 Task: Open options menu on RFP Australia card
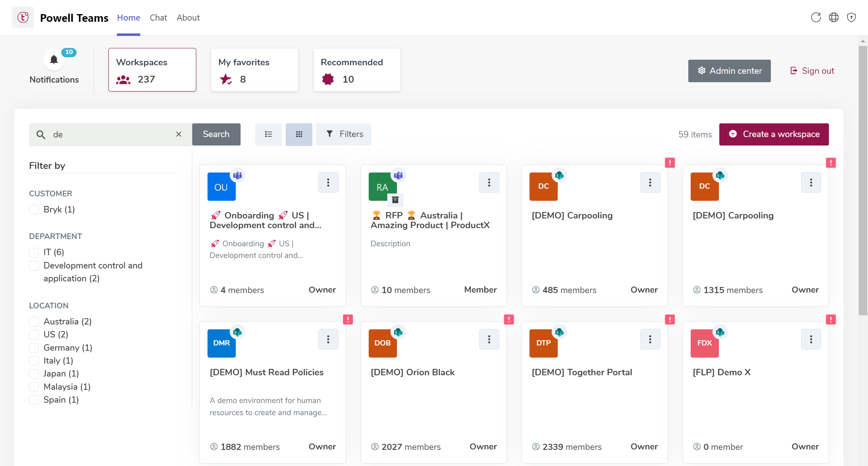(x=489, y=183)
